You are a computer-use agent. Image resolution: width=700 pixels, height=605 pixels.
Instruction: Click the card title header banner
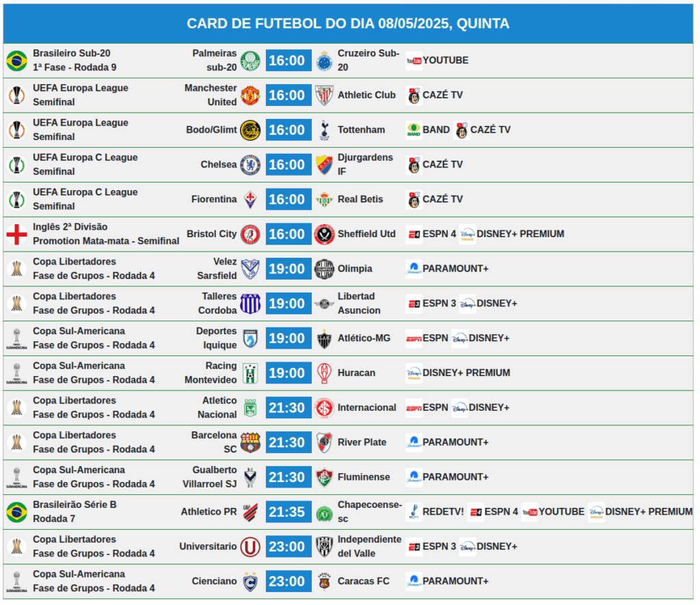click(348, 24)
